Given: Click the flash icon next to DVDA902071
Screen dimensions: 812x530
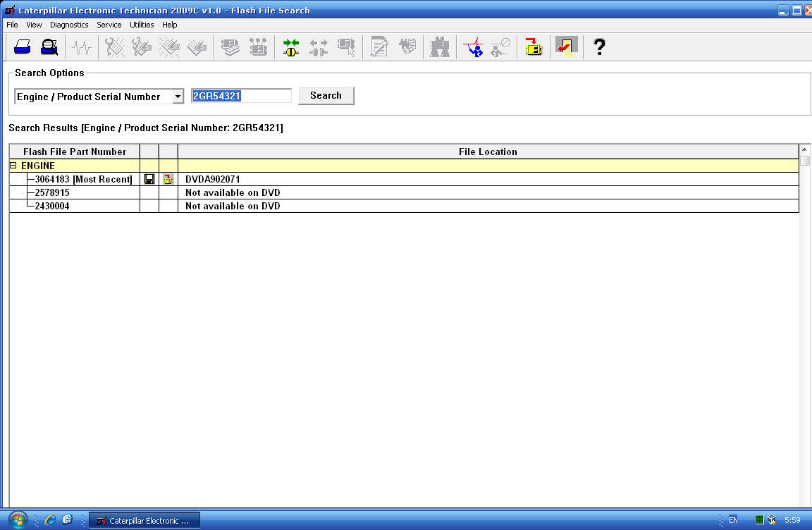Looking at the screenshot, I should (x=168, y=179).
